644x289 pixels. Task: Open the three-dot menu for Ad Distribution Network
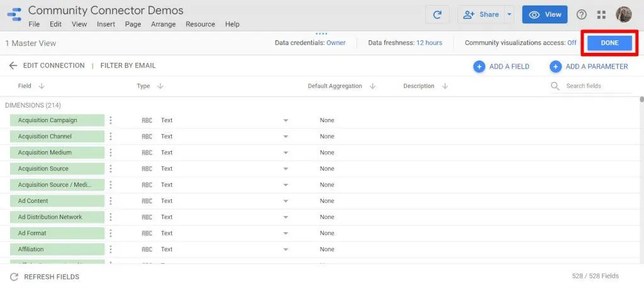coord(111,217)
